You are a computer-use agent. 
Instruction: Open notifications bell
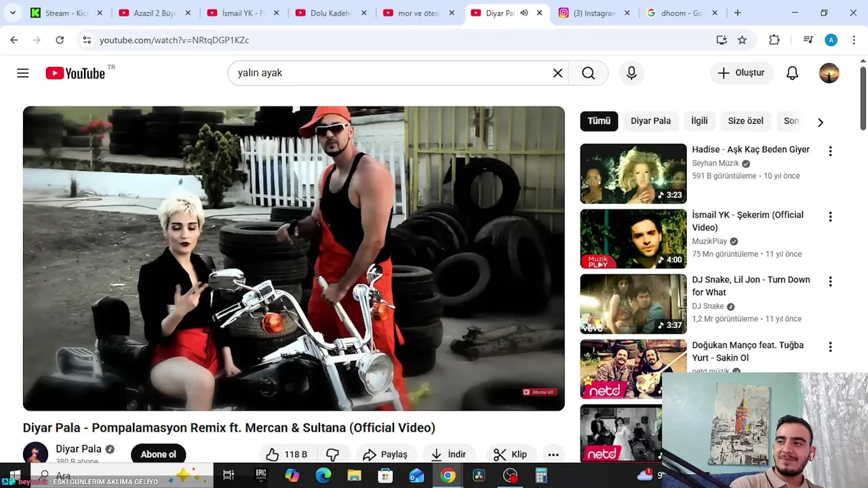pyautogui.click(x=792, y=73)
